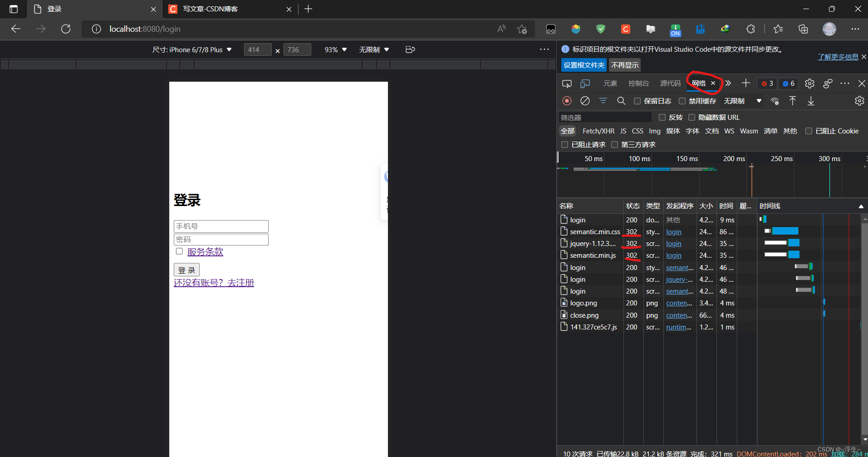Check the invert filter box (反转)
This screenshot has width=868, height=457.
click(x=662, y=118)
